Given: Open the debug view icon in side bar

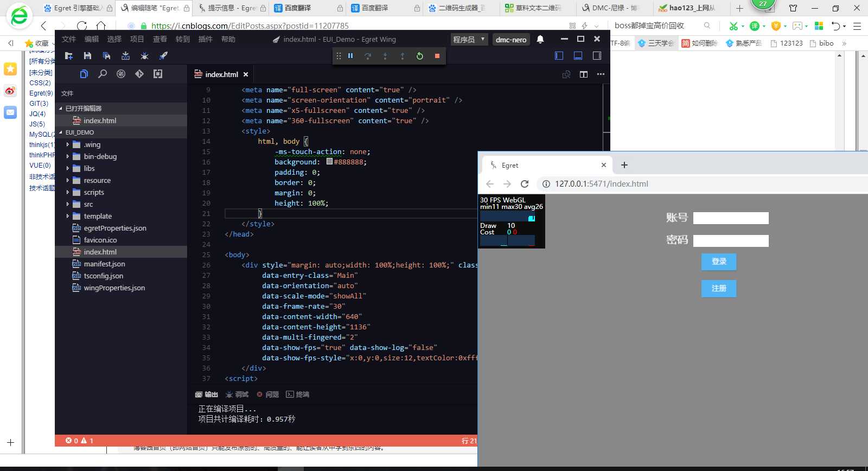Looking at the screenshot, I should click(121, 74).
